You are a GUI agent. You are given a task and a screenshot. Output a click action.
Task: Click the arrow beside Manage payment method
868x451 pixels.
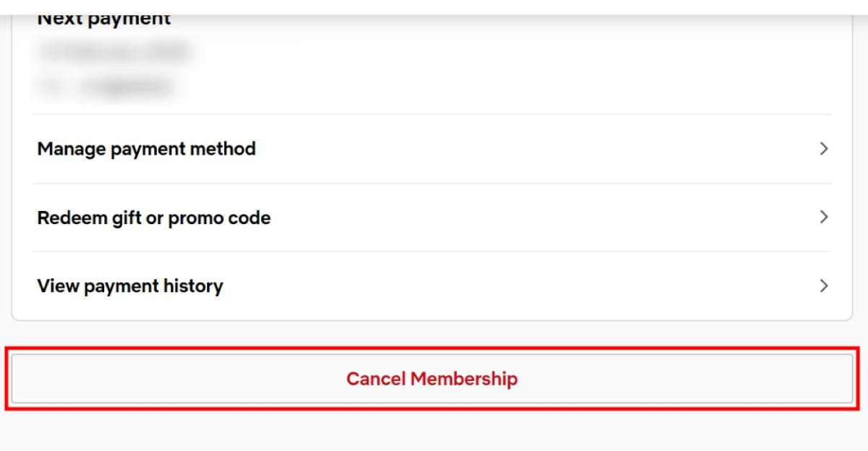pos(823,149)
